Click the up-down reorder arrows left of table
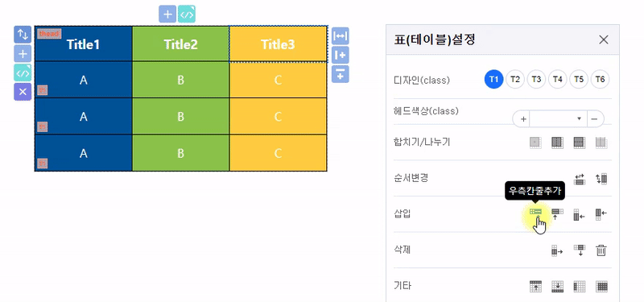 (23, 35)
